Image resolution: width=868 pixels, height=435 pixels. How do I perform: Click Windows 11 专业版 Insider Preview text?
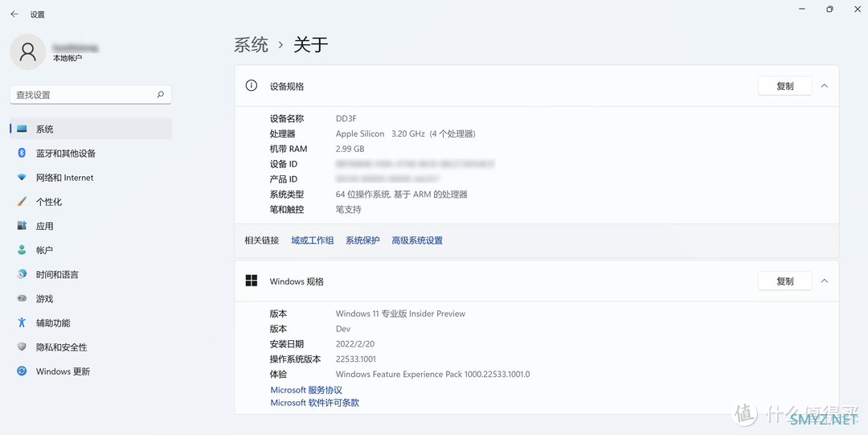(x=400, y=313)
